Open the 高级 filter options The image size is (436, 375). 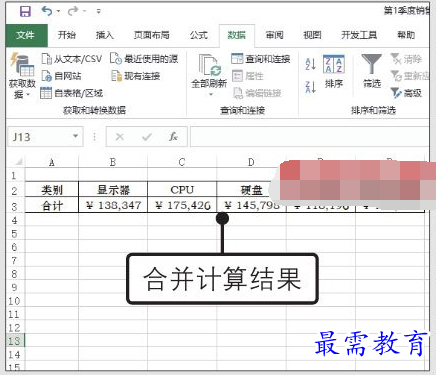(x=406, y=93)
